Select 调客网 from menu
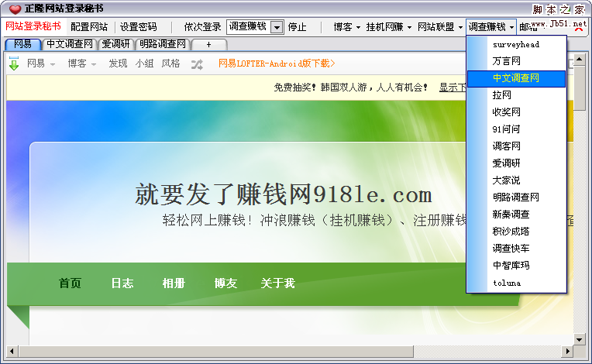 pyautogui.click(x=516, y=146)
